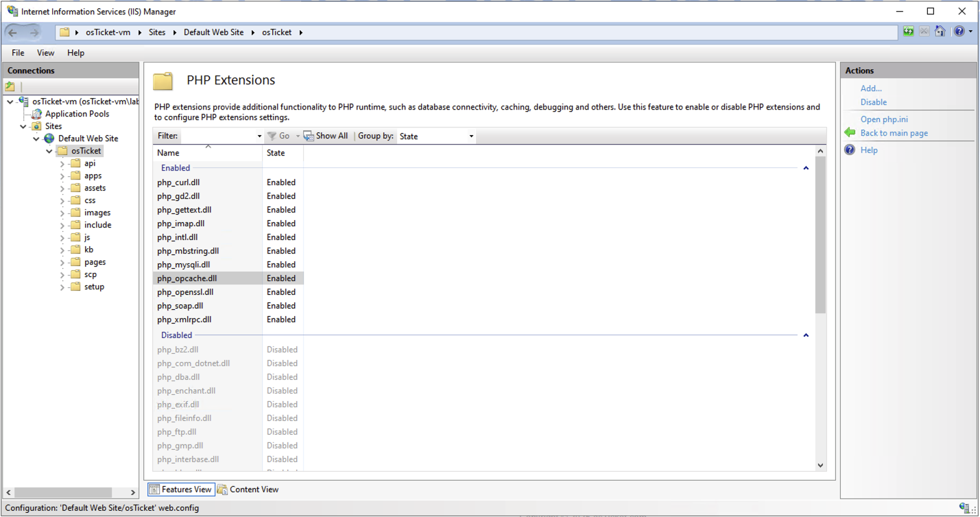Click the Back to main page link

[894, 133]
